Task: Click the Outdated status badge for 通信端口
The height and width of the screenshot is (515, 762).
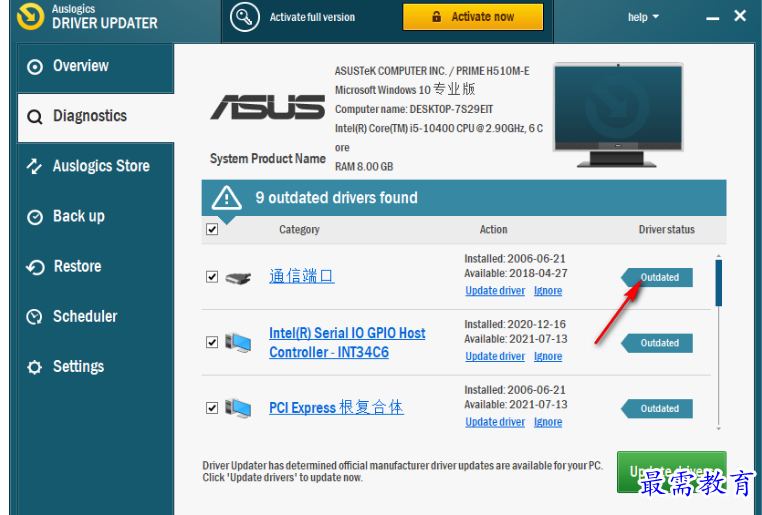Action: [x=657, y=277]
